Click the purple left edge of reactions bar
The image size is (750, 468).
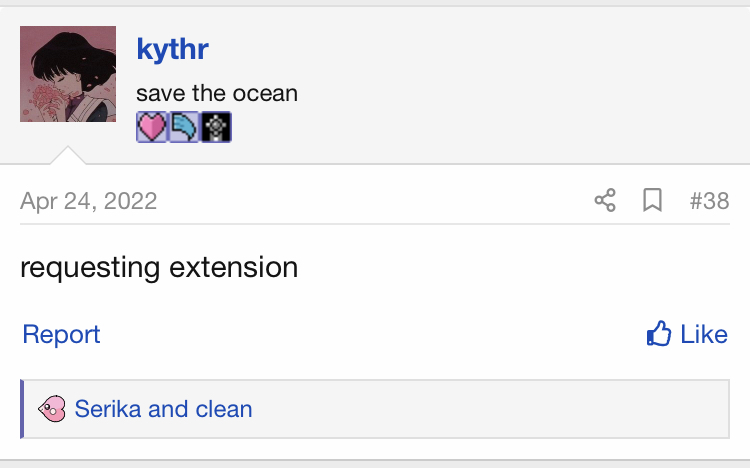coord(22,409)
